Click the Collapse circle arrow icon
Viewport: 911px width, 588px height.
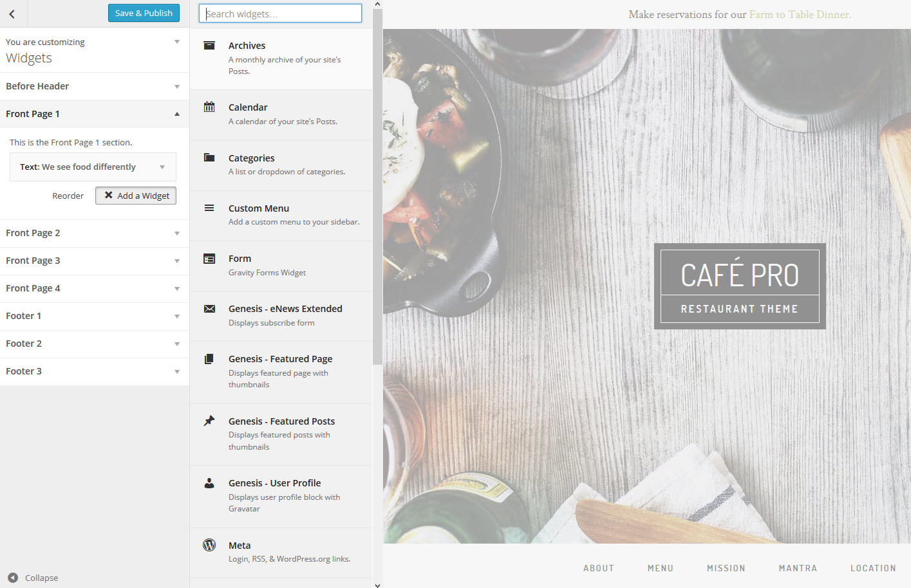pos(13,578)
